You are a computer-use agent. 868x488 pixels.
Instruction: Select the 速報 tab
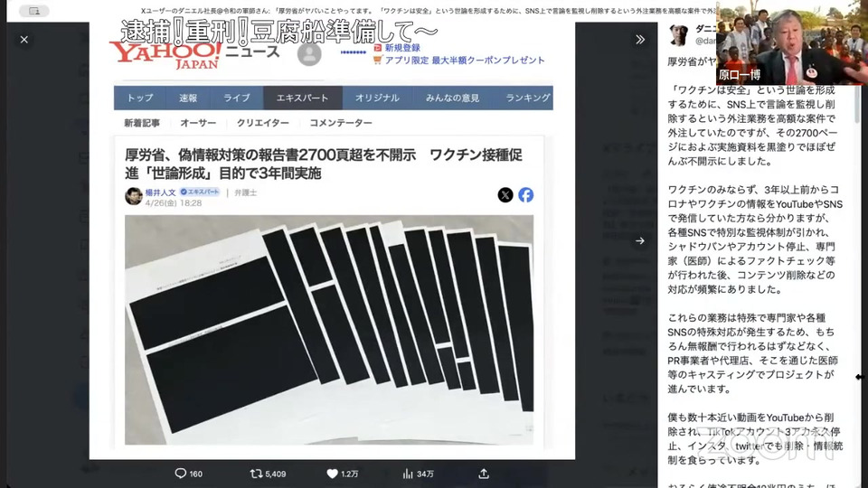pos(188,98)
